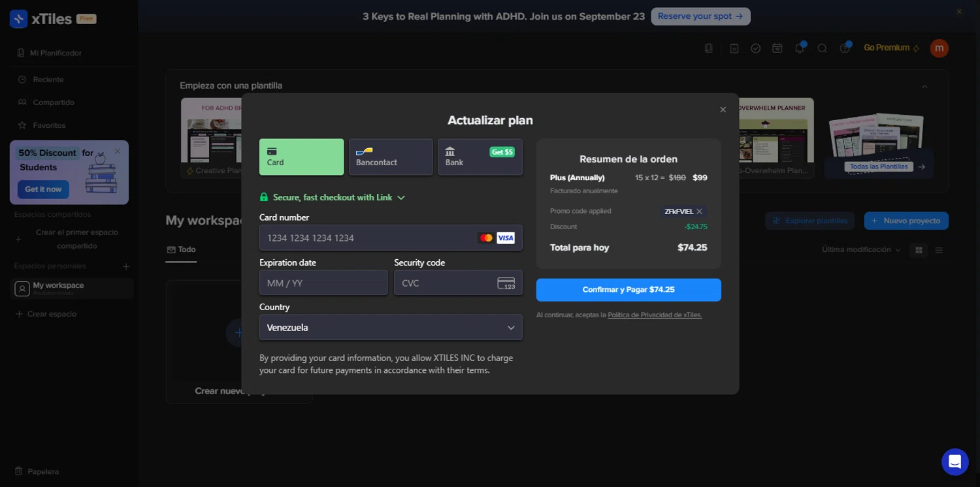The image size is (980, 487).
Task: Open the help question mark icon
Action: coord(845,48)
